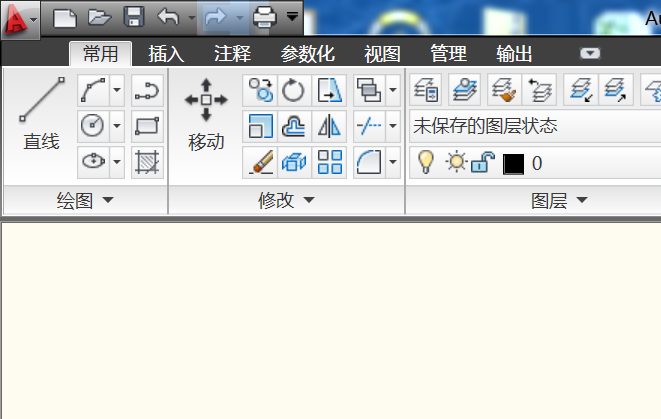Image resolution: width=661 pixels, height=419 pixels.
Task: Expand the circle tool options arrow
Action: pos(117,126)
